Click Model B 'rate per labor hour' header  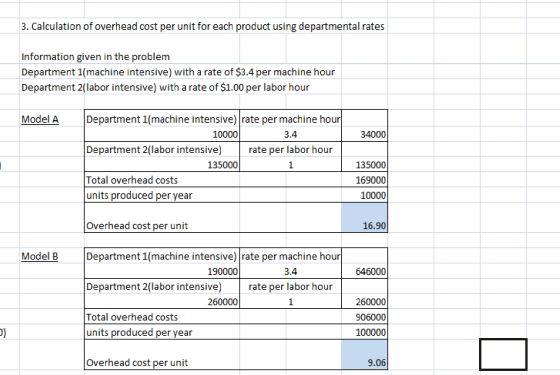[290, 286]
